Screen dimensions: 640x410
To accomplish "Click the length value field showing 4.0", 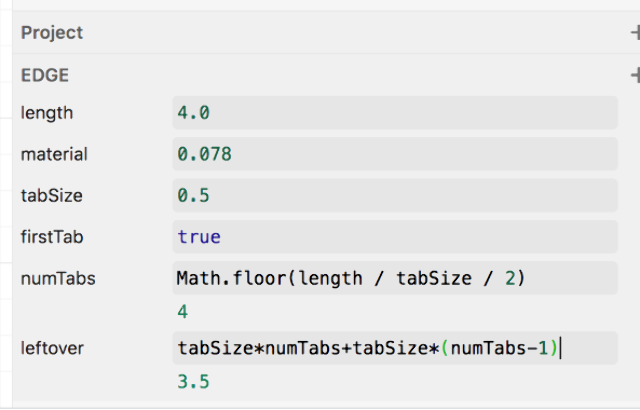I will [394, 113].
